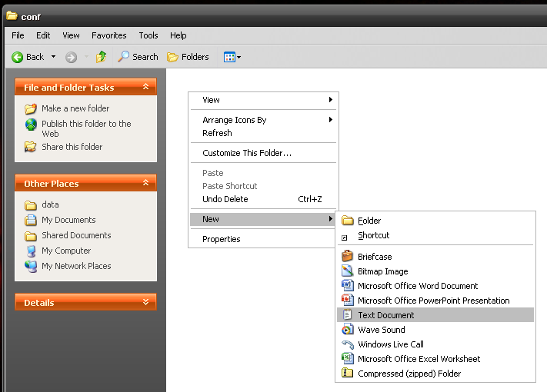Click Properties in the context menu
This screenshot has width=547, height=392.
(222, 239)
